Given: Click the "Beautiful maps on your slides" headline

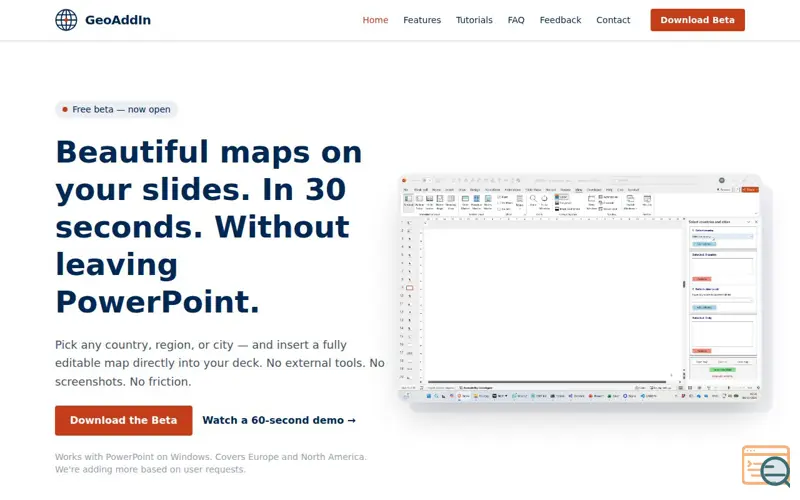Looking at the screenshot, I should [x=209, y=227].
